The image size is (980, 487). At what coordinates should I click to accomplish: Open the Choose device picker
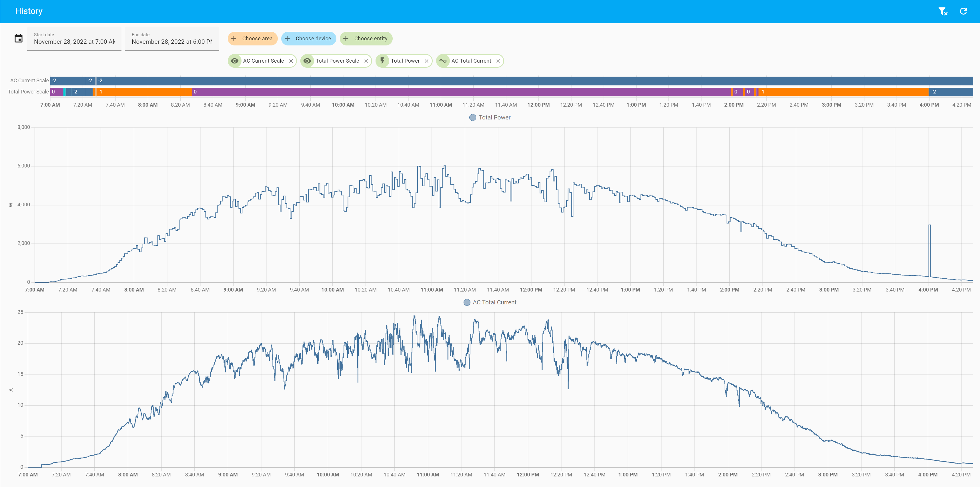[309, 38]
